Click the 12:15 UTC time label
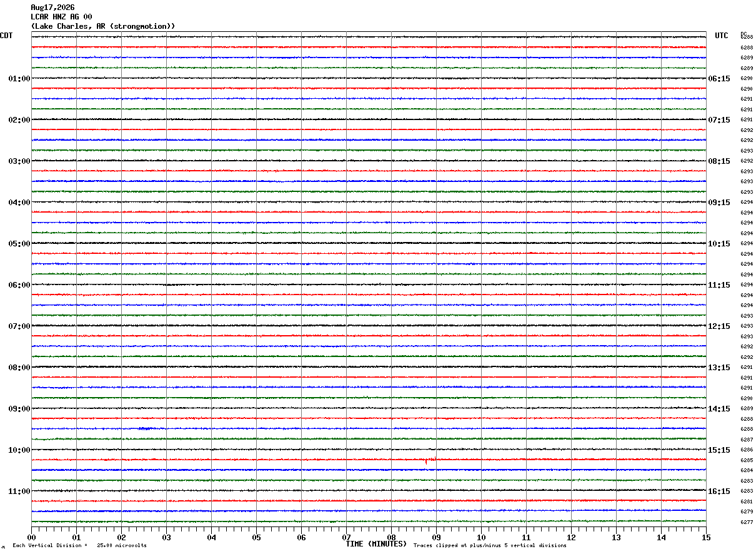756x554 pixels. (x=719, y=326)
